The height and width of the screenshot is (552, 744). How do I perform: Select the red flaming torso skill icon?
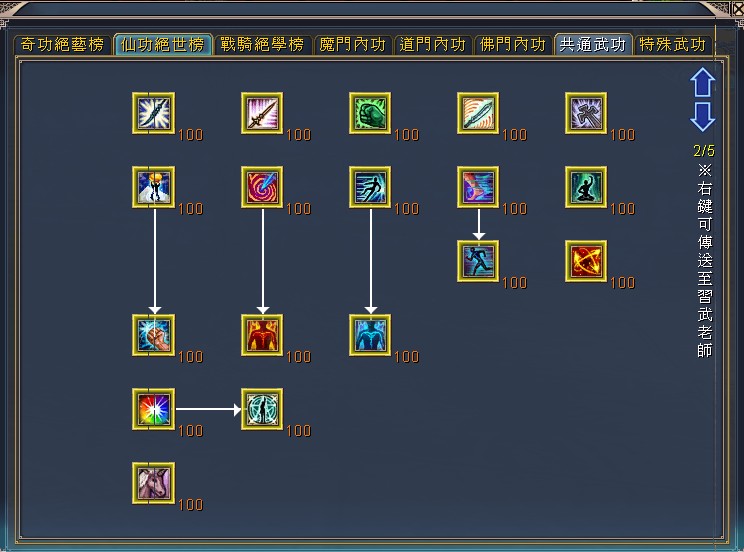pos(262,335)
